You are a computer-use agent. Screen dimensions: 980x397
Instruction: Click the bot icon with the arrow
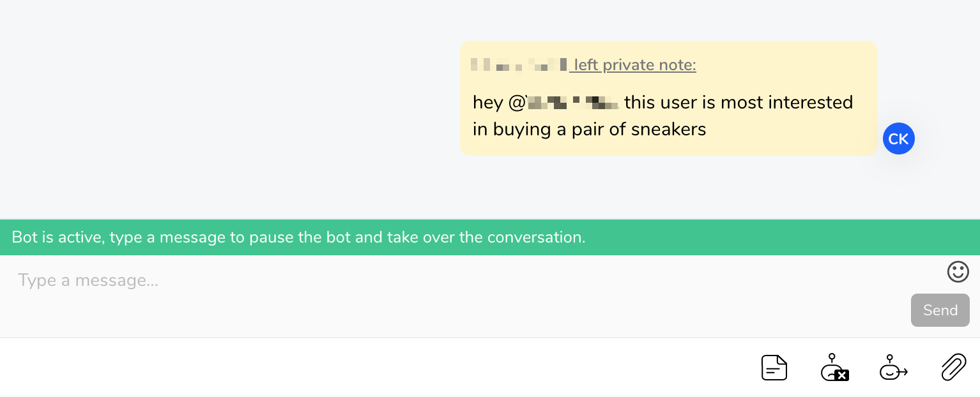click(894, 368)
